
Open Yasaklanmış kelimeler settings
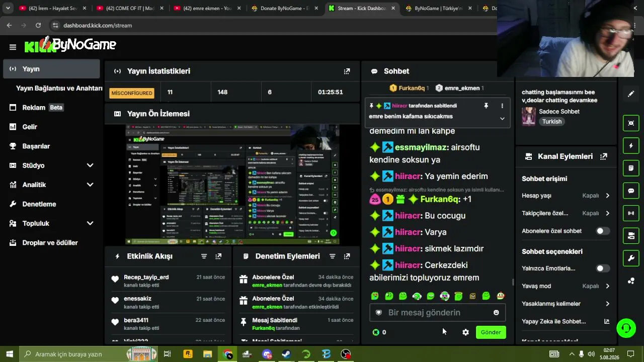(566, 304)
